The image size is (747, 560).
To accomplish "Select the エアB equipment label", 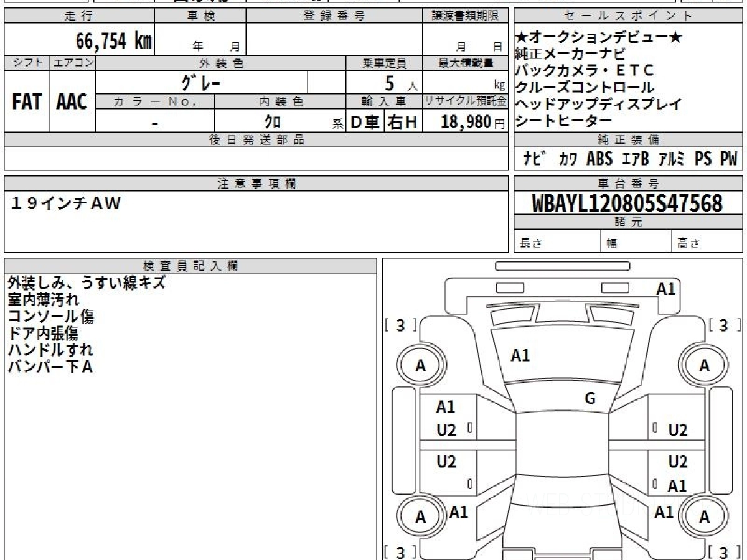I will tap(636, 159).
